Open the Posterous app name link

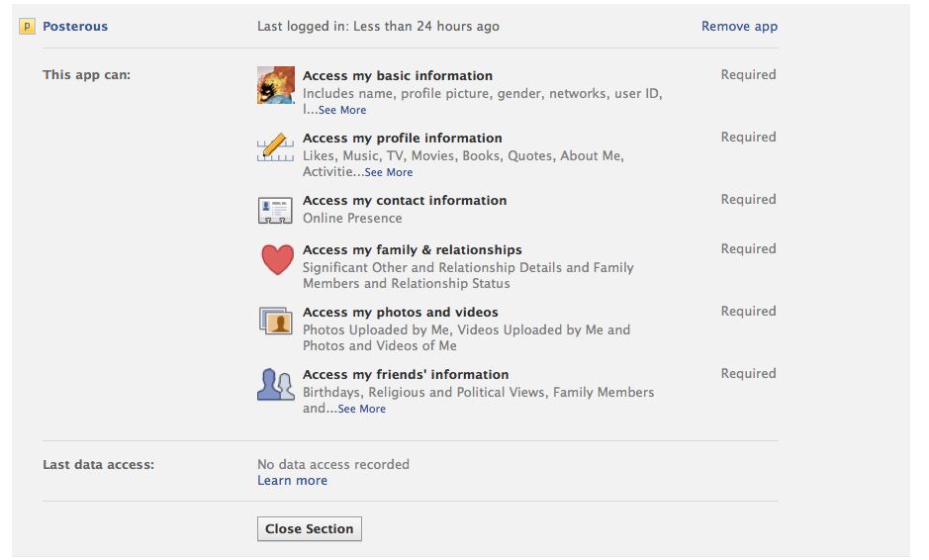75,27
